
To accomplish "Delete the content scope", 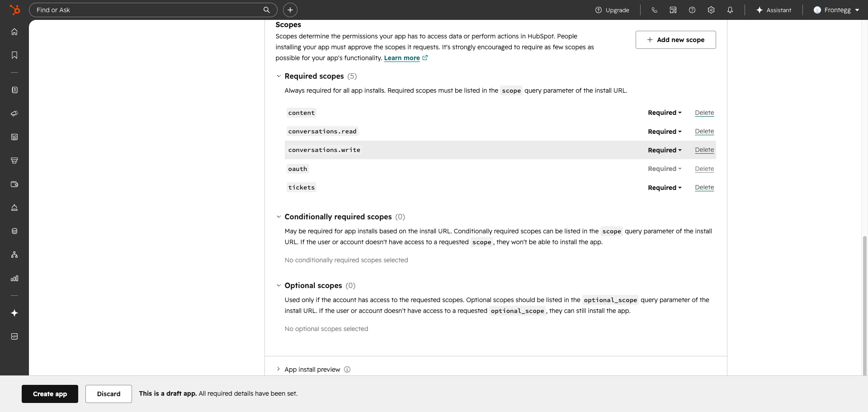I will [x=704, y=113].
